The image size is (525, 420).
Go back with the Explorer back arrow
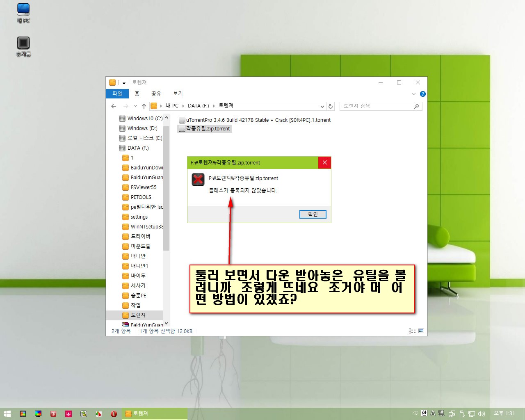pyautogui.click(x=114, y=106)
